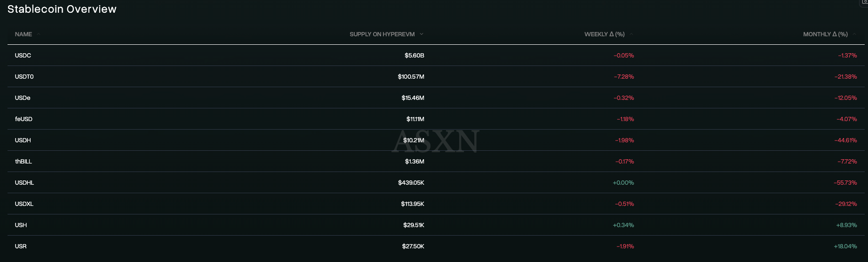Click the +18.04% monthly change for USR
Screen dimensions: 868x262
click(845, 246)
